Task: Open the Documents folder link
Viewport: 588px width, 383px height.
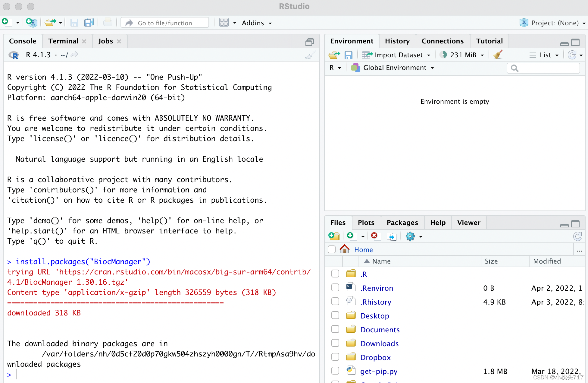Action: [x=380, y=330]
